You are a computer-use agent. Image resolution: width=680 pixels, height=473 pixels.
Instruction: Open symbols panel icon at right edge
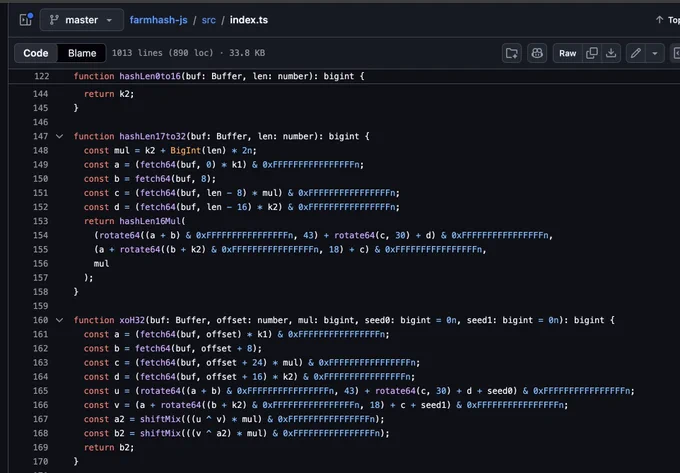(x=676, y=53)
